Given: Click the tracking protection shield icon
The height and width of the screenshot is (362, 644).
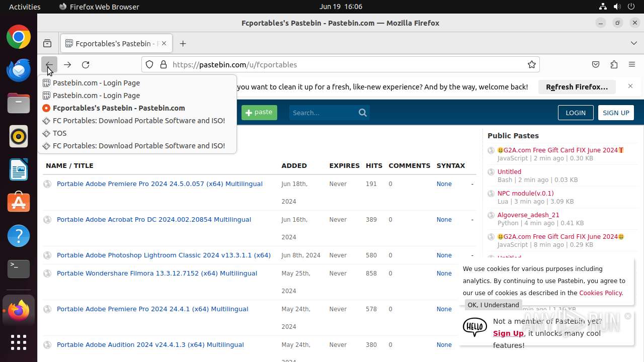Looking at the screenshot, I should point(149,64).
